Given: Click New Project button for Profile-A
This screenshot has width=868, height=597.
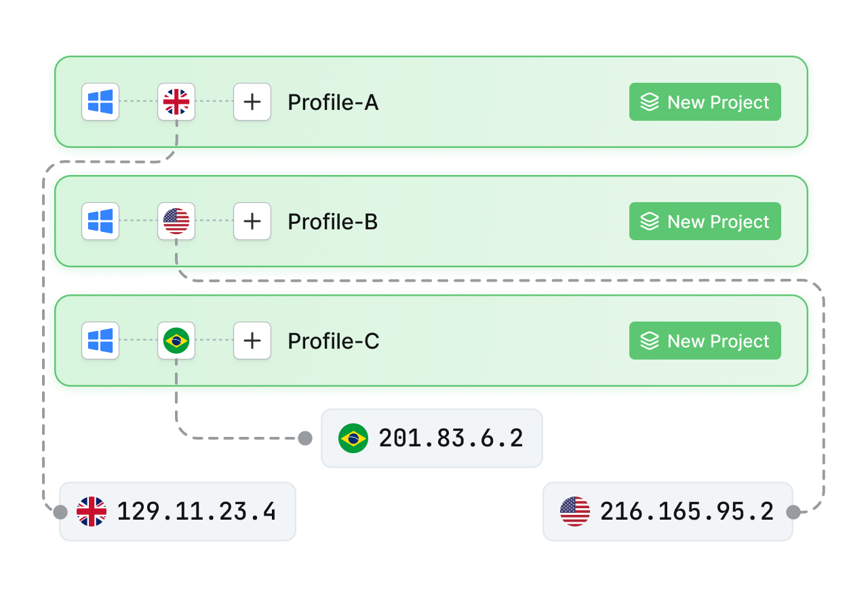Looking at the screenshot, I should coord(705,102).
